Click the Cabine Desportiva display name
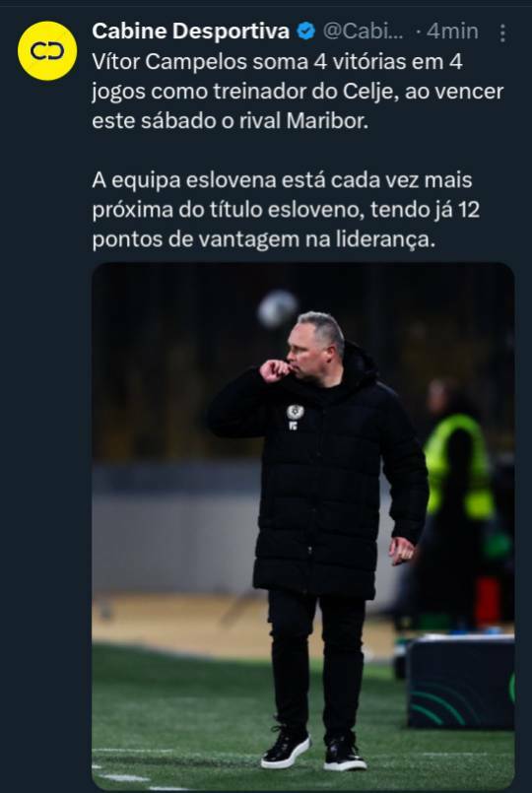Image resolution: width=532 pixels, height=793 pixels. point(191,32)
